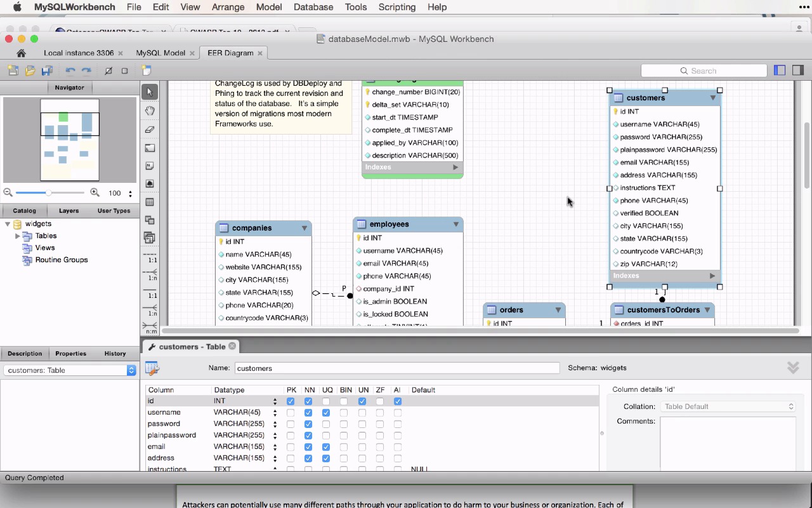Toggle right sidebar visibility icon

pyautogui.click(x=798, y=70)
